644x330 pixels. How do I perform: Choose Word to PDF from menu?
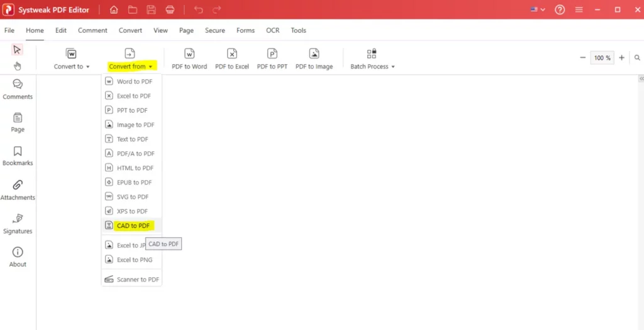pos(131,81)
